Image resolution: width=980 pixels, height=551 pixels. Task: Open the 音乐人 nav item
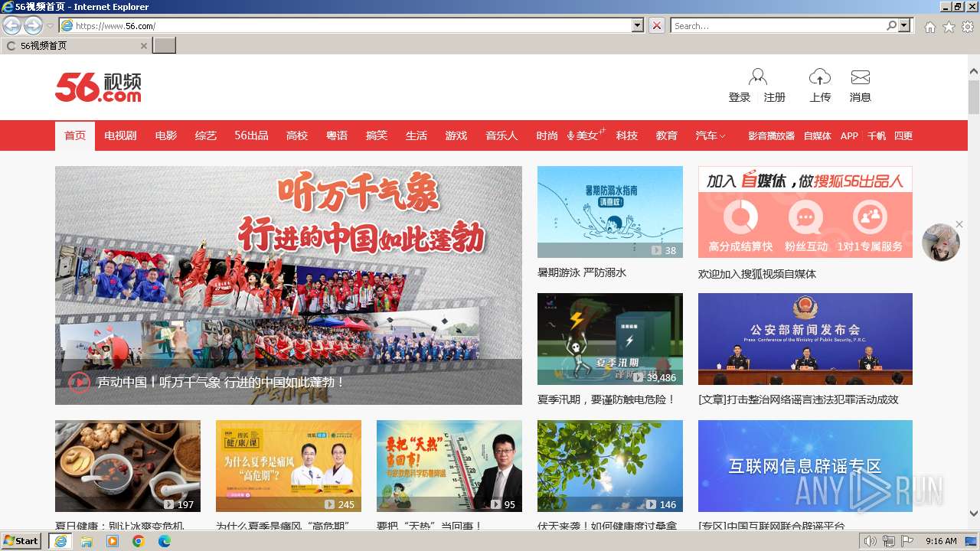(x=501, y=135)
